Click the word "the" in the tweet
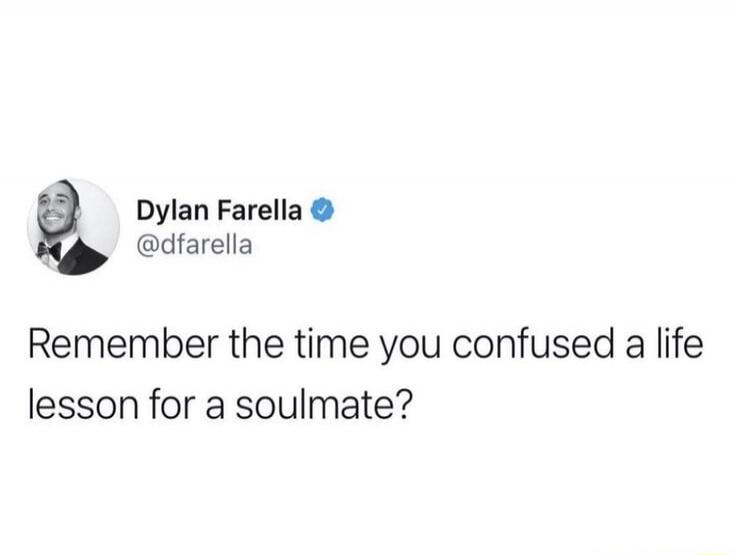The image size is (735, 555). pyautogui.click(x=256, y=345)
